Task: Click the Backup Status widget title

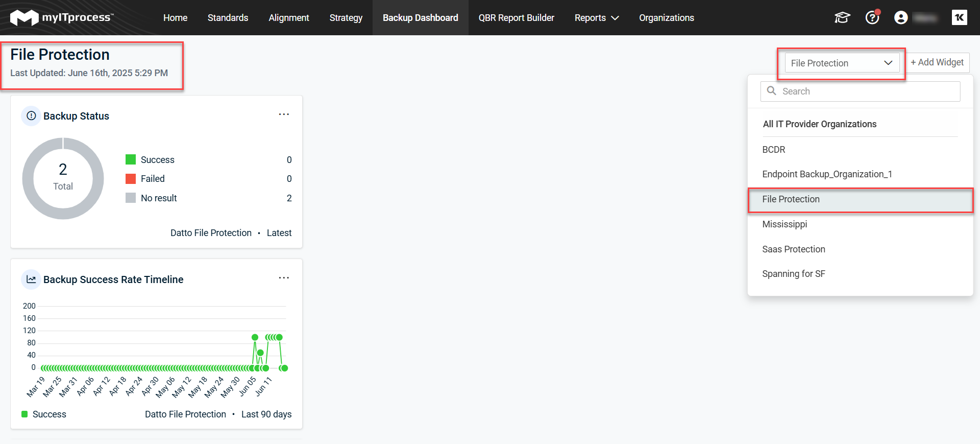Action: point(76,116)
